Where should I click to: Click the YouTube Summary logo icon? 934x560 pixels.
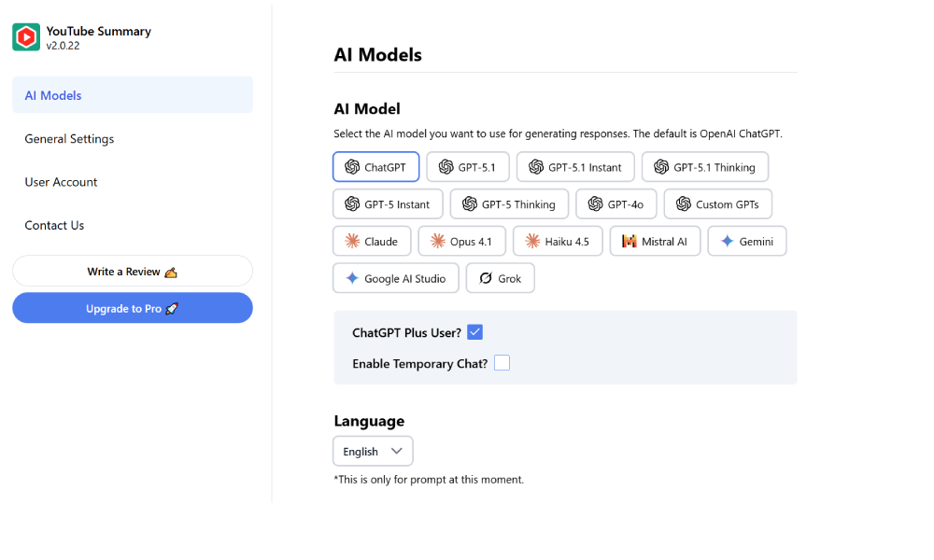pos(26,37)
